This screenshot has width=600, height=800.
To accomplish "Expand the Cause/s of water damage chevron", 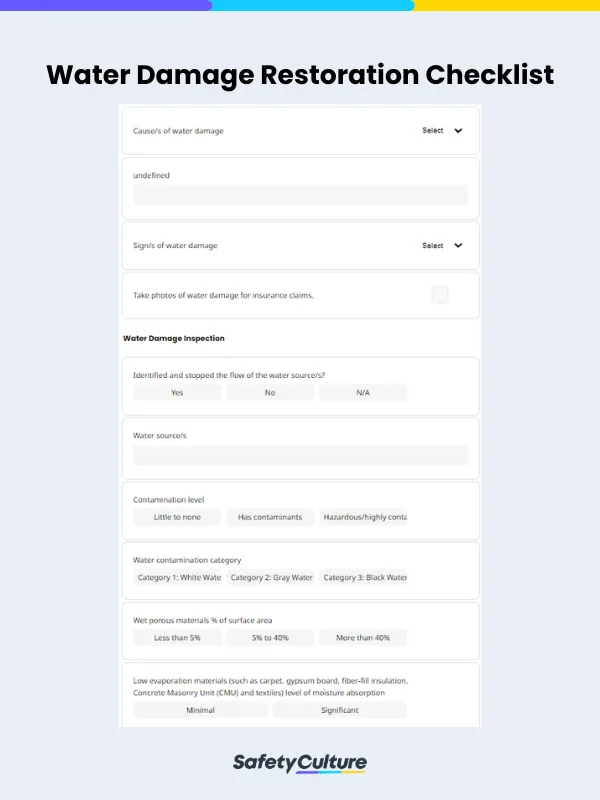I will (458, 131).
